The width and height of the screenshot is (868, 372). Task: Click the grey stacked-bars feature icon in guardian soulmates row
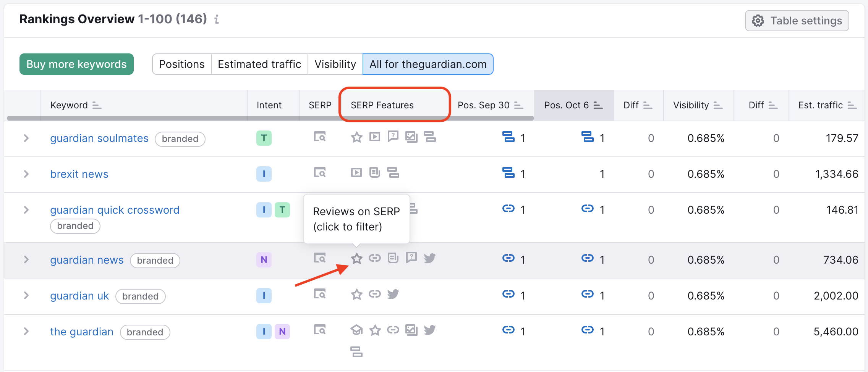click(430, 137)
